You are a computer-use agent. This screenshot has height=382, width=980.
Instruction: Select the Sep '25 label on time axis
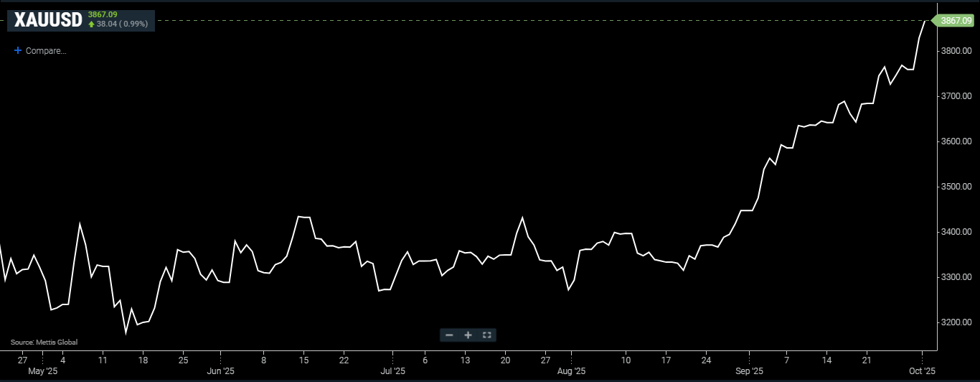749,371
